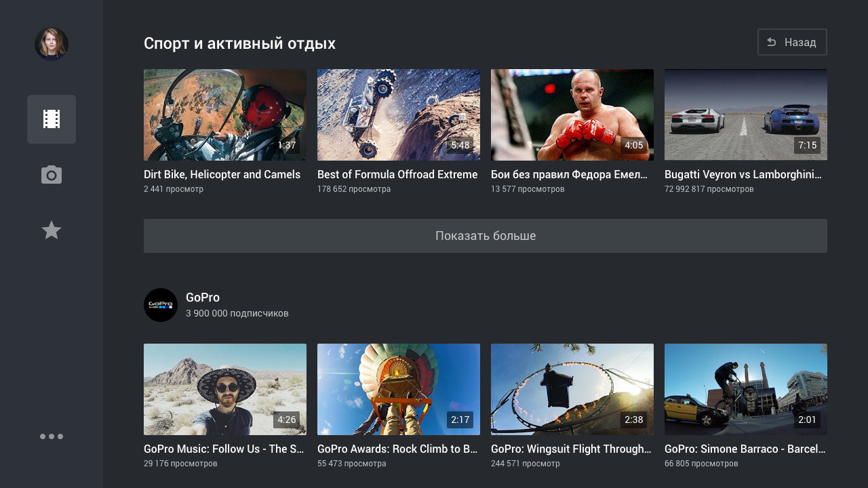Click the GoPro channel logo
Viewport: 868px width, 488px height.
(161, 305)
